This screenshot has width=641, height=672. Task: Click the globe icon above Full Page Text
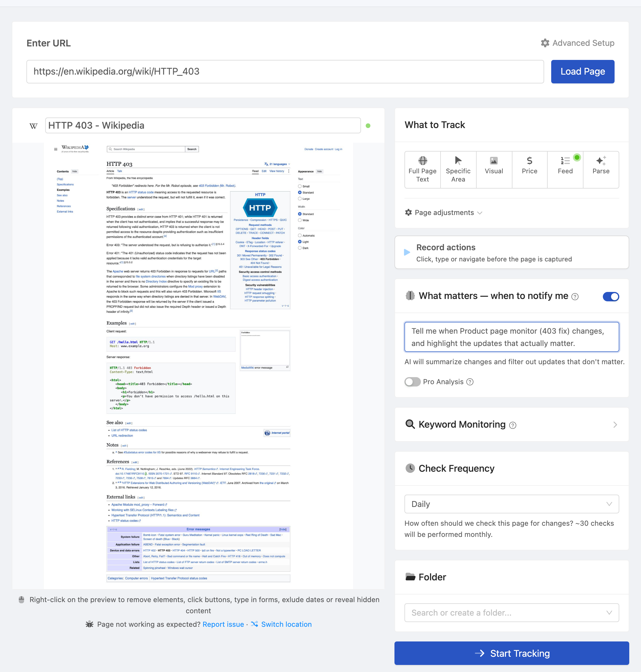423,160
